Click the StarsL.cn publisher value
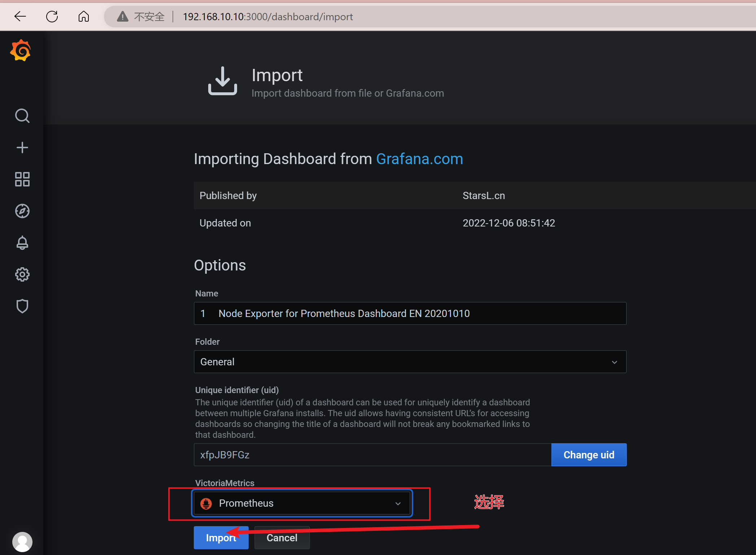This screenshot has height=555, width=756. click(484, 195)
